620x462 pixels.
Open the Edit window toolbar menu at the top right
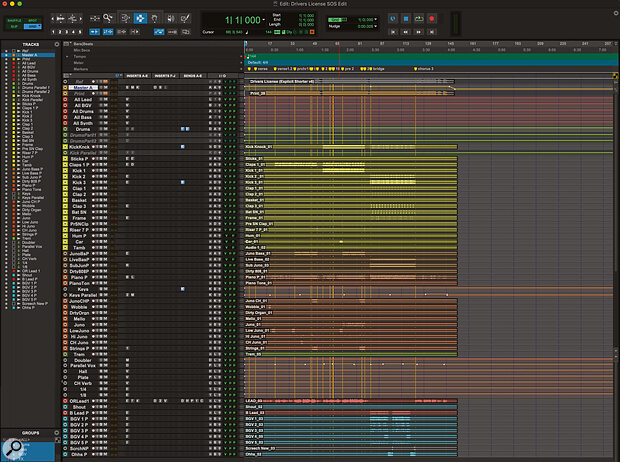coord(616,13)
